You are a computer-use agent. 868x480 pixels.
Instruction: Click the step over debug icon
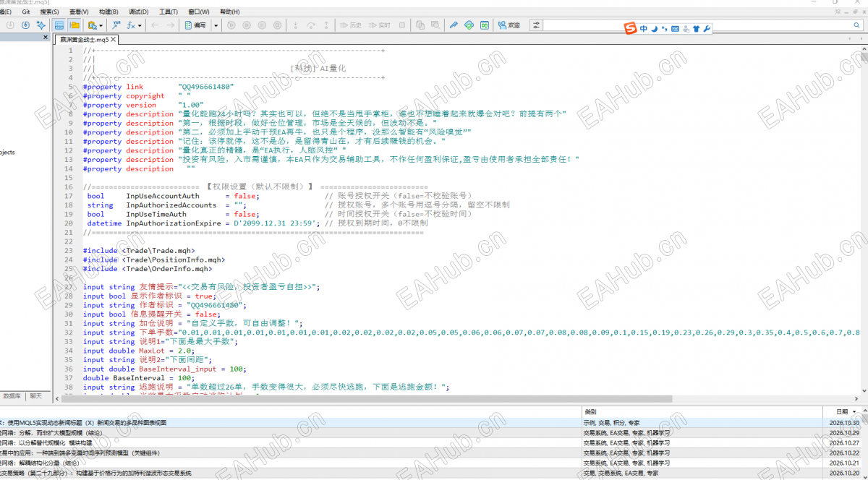pyautogui.click(x=311, y=25)
